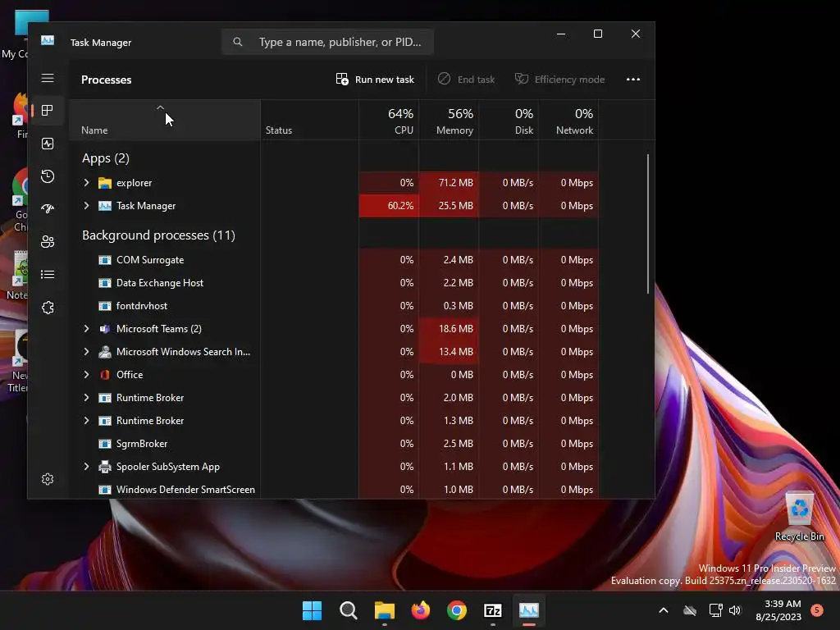Open the App history sidebar icon
Viewport: 840px width, 630px height.
48,176
